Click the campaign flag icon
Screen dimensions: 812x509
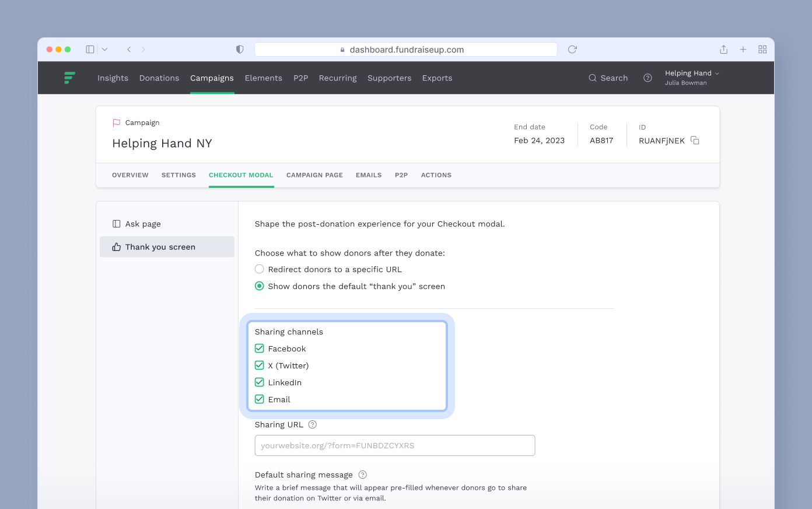pos(116,123)
